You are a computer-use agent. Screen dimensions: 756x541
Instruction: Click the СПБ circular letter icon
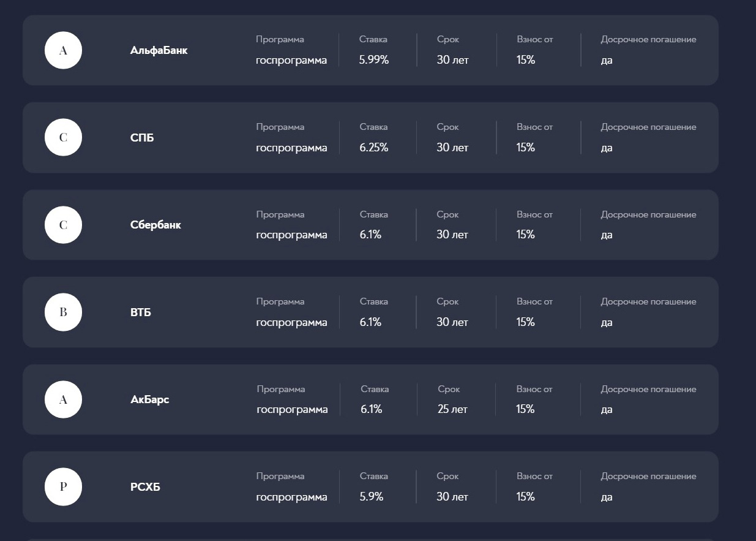point(63,137)
